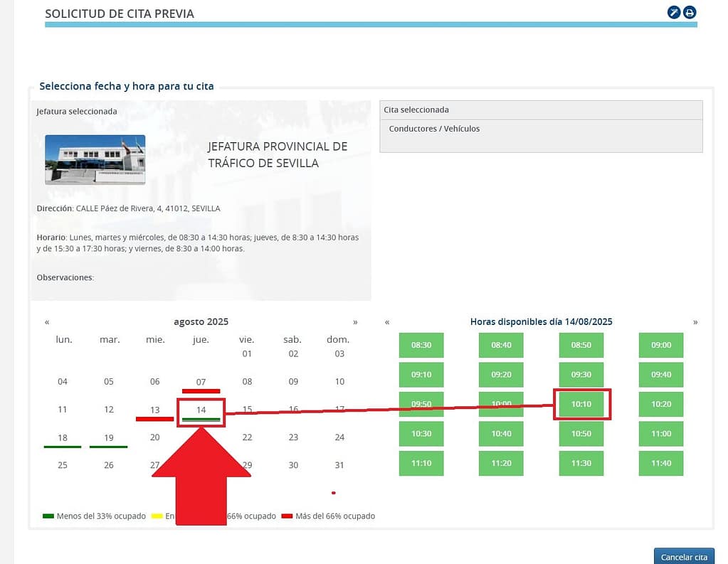Click day 04 in the calendar
Image resolution: width=728 pixels, height=564 pixels.
click(x=63, y=381)
